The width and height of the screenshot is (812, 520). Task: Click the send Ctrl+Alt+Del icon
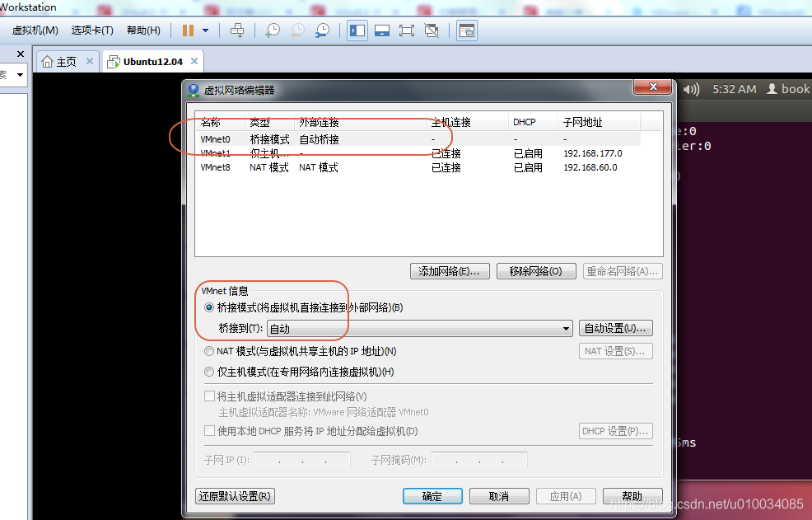click(x=237, y=30)
